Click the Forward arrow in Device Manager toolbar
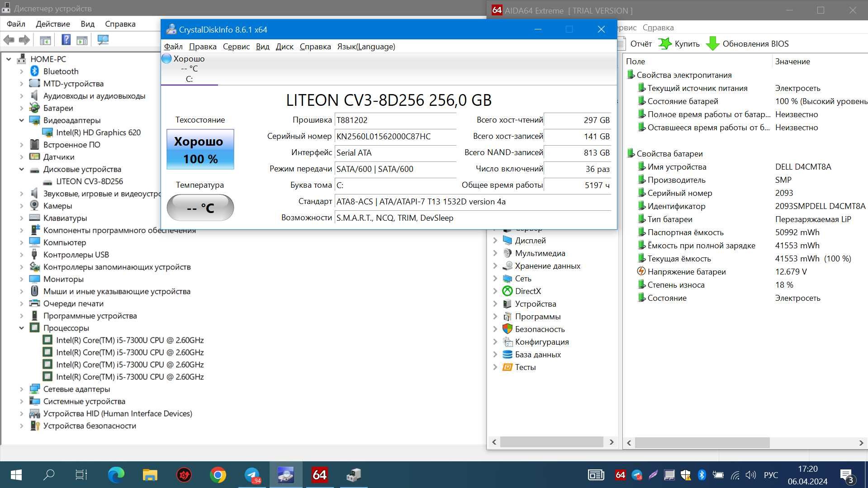Viewport: 868px width, 488px height. (24, 40)
